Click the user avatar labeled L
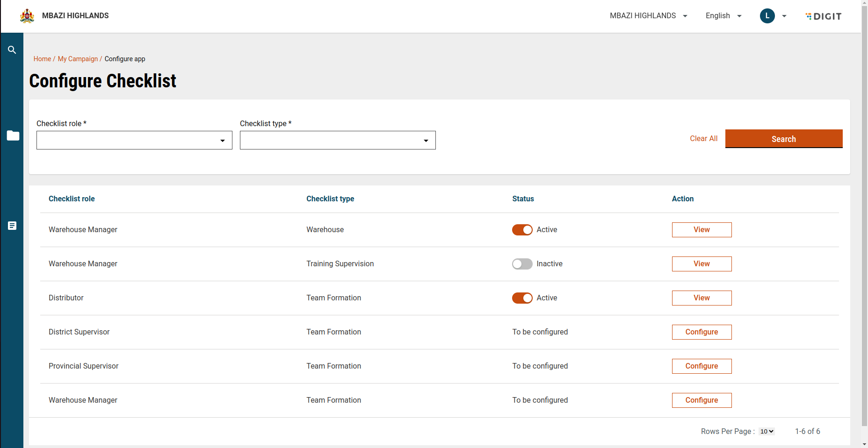This screenshot has height=448, width=868. [x=767, y=16]
